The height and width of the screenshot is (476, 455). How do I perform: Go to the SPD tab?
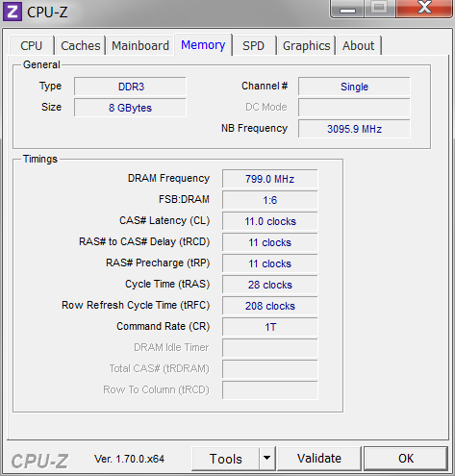253,45
